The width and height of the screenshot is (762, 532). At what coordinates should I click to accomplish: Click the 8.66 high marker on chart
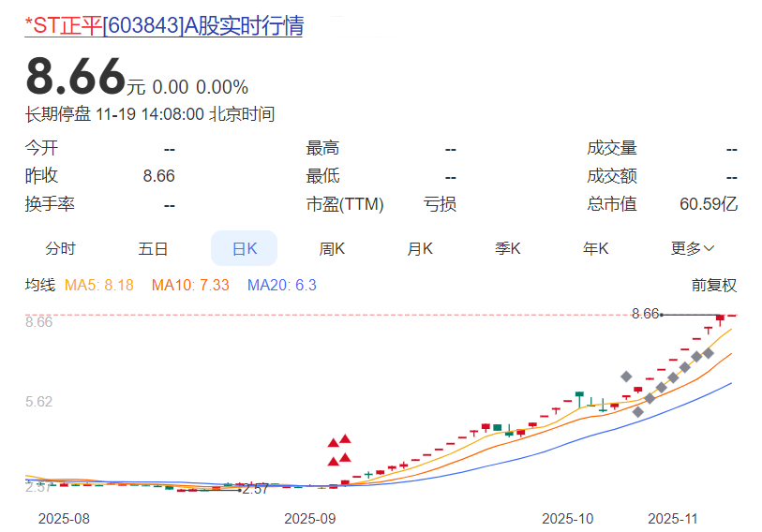tap(645, 314)
